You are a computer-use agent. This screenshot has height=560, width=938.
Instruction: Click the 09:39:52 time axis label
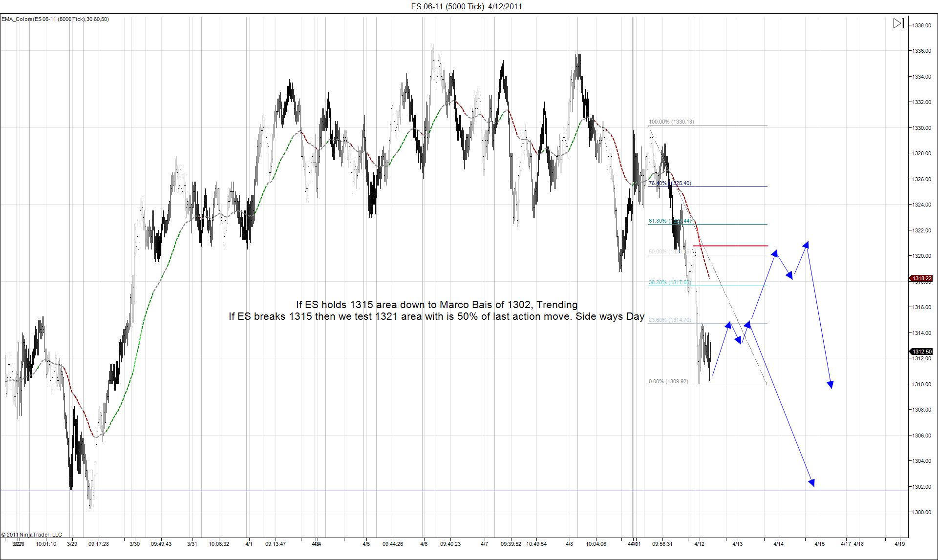tap(511, 543)
